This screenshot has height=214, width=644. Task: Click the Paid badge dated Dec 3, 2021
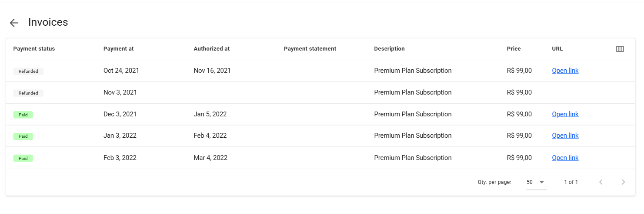click(23, 115)
